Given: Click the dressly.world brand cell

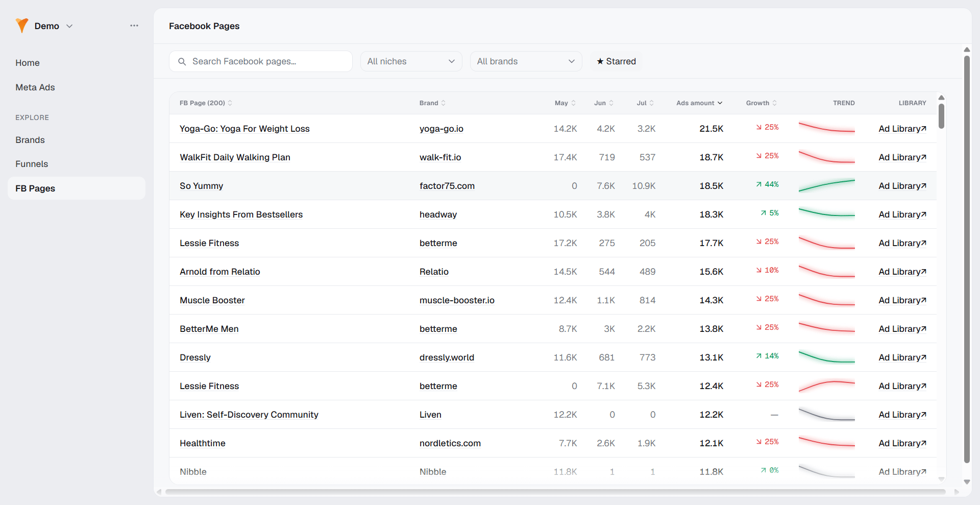Looking at the screenshot, I should click(447, 357).
